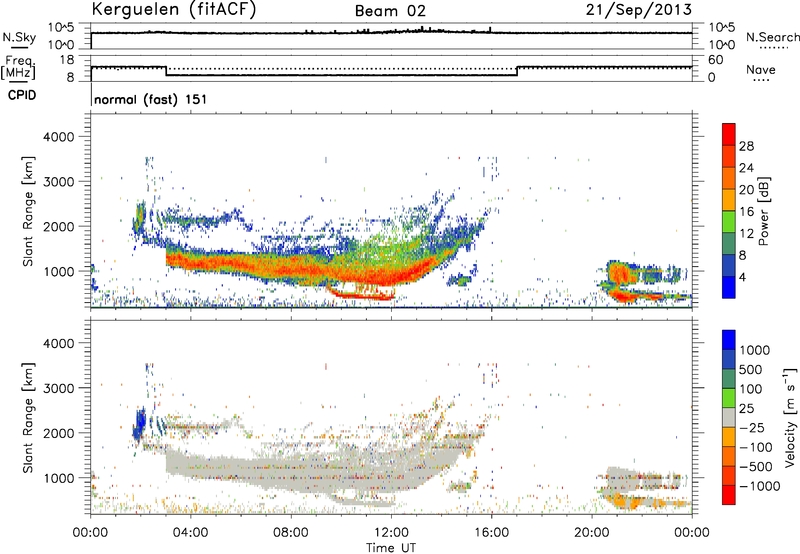800x554 pixels.
Task: Click the frequency step-down line in the Freq panel
Action: coord(166,71)
